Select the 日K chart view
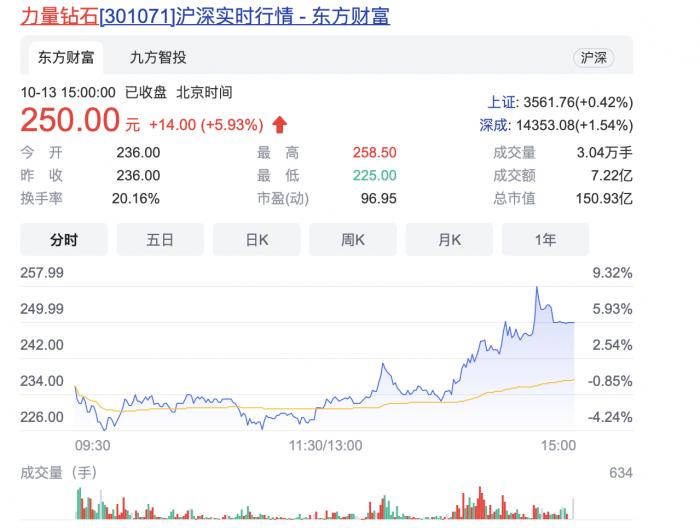This screenshot has height=528, width=700. (x=257, y=240)
